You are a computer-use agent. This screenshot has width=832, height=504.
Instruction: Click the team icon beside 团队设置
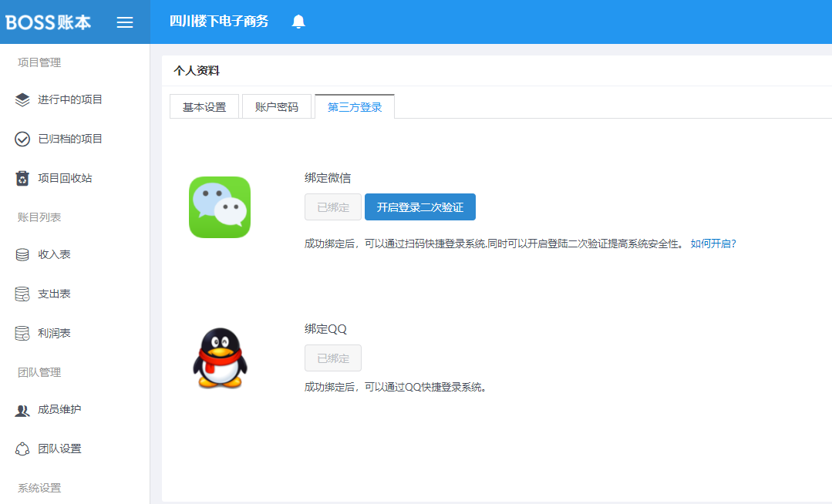coord(22,449)
